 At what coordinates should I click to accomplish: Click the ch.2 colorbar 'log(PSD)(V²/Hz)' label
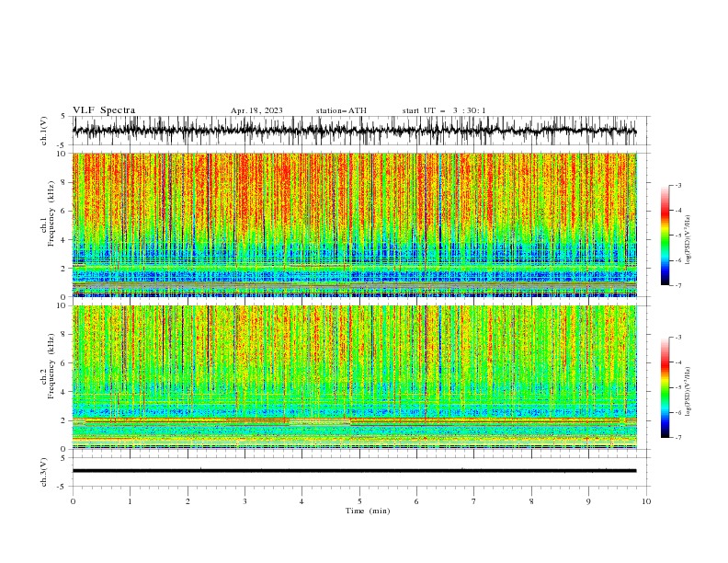coord(688,392)
